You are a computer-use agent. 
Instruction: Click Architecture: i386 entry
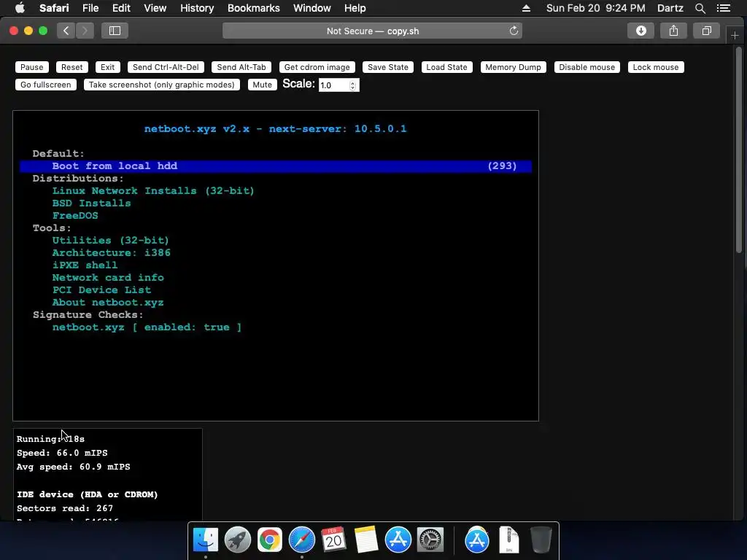click(x=111, y=253)
